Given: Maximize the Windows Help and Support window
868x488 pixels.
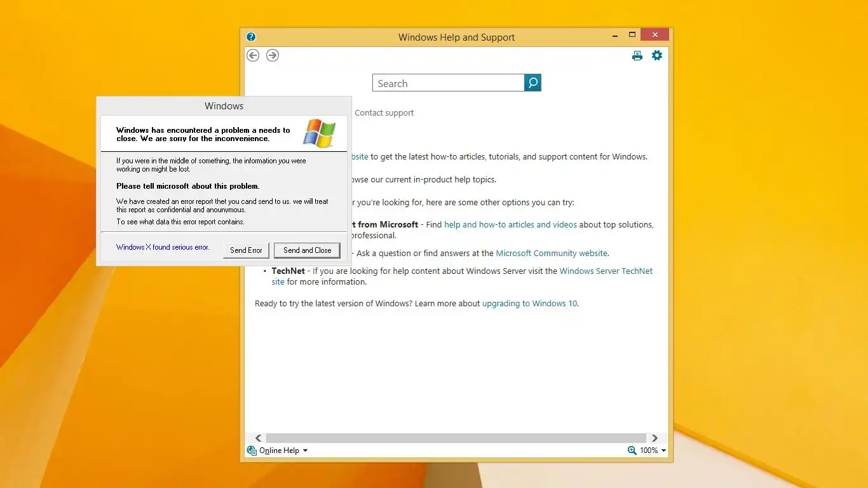Looking at the screenshot, I should pos(632,36).
